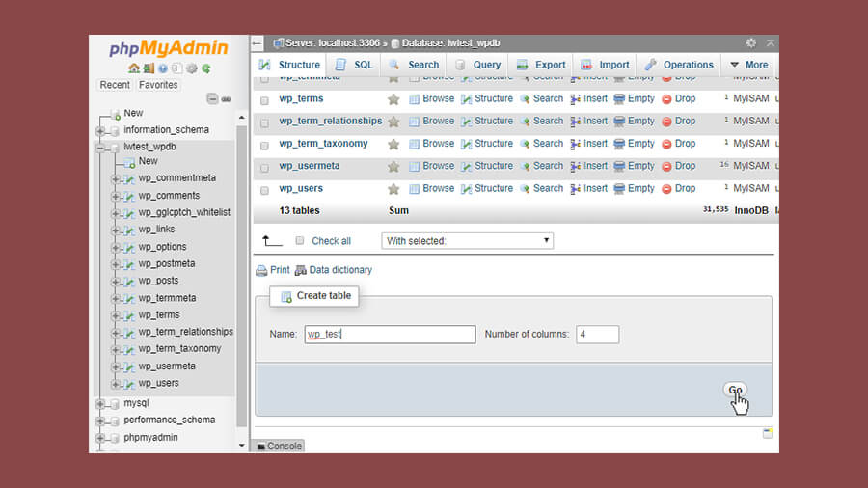Click the navigation panel hide arrow
Screen dimensions: 868x488
tap(257, 42)
